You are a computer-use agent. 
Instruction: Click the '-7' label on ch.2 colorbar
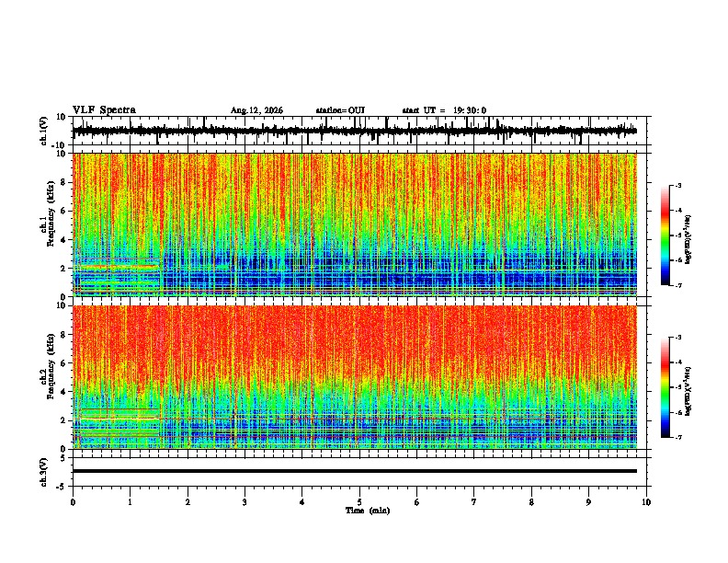pyautogui.click(x=678, y=437)
